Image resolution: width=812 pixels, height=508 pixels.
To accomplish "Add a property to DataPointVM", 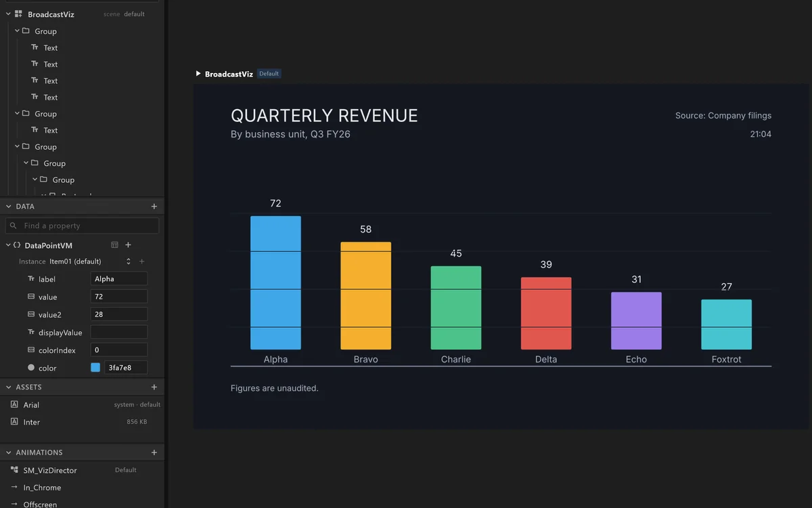I will pos(129,245).
